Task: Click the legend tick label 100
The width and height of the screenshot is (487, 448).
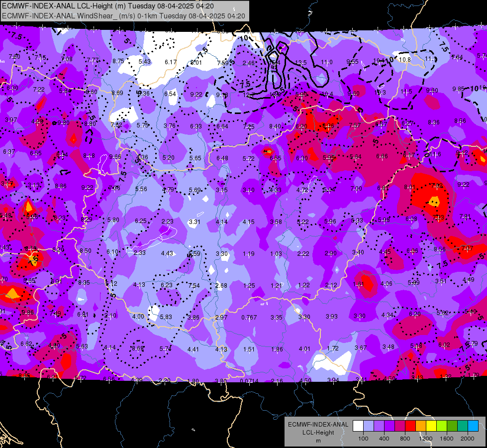Action: [363, 439]
